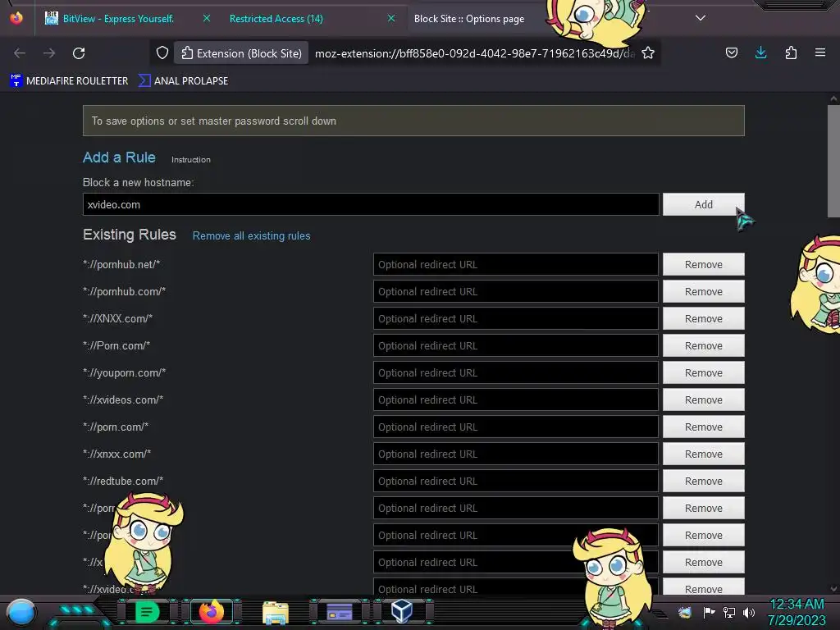Click redirect URL field for redtube.com rule
840x630 pixels.
(x=516, y=481)
